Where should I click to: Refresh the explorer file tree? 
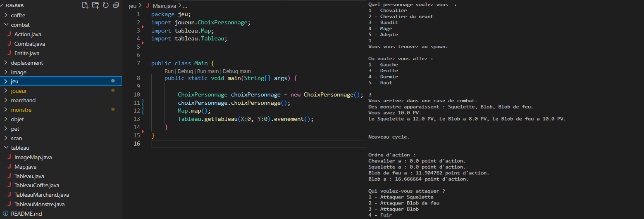pos(106,5)
